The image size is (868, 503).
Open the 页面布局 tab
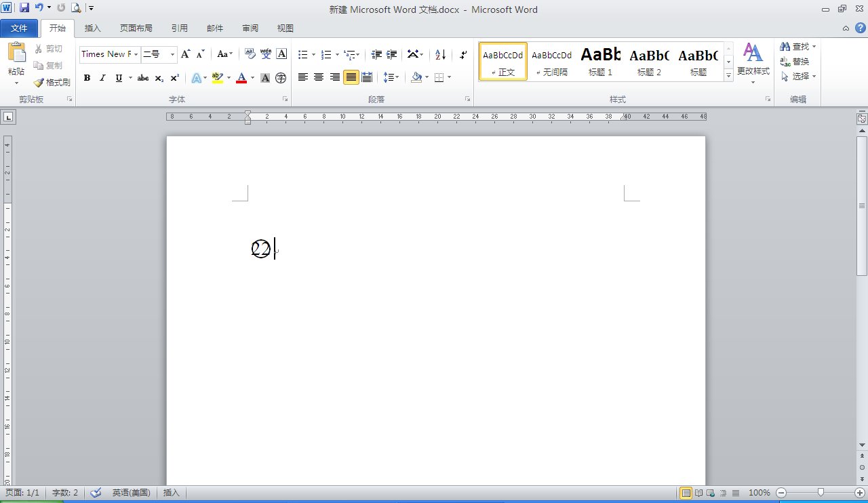tap(136, 28)
